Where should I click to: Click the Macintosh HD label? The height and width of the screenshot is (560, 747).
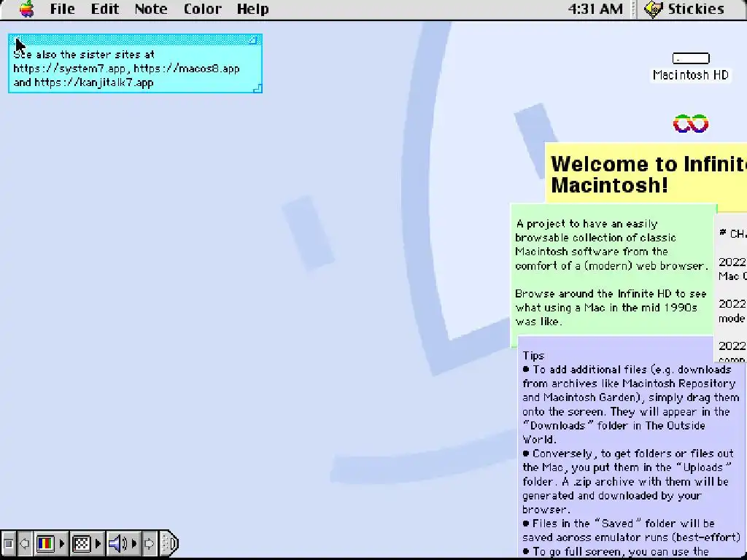coord(691,75)
